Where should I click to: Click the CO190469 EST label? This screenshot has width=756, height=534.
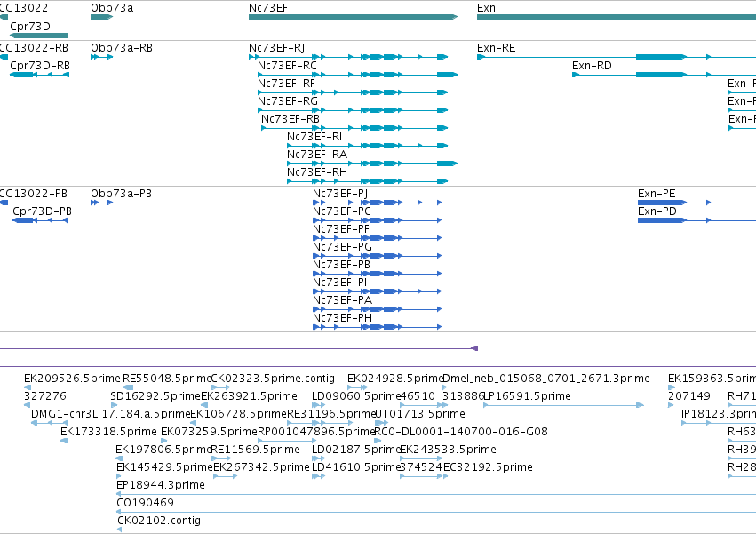(145, 503)
